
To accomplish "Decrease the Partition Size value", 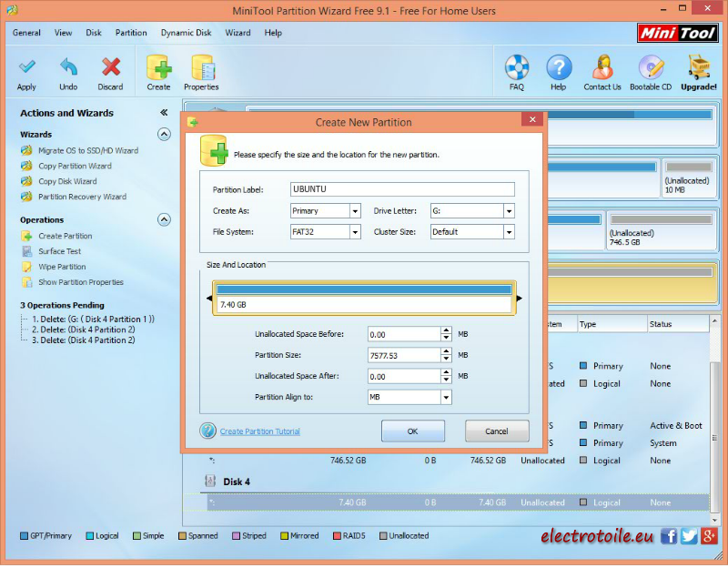I will tap(446, 359).
